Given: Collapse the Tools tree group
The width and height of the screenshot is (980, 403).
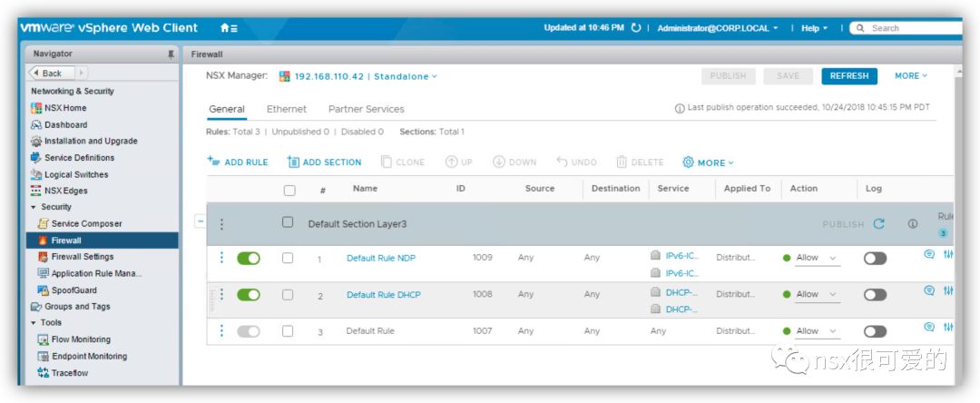Looking at the screenshot, I should coord(34,323).
